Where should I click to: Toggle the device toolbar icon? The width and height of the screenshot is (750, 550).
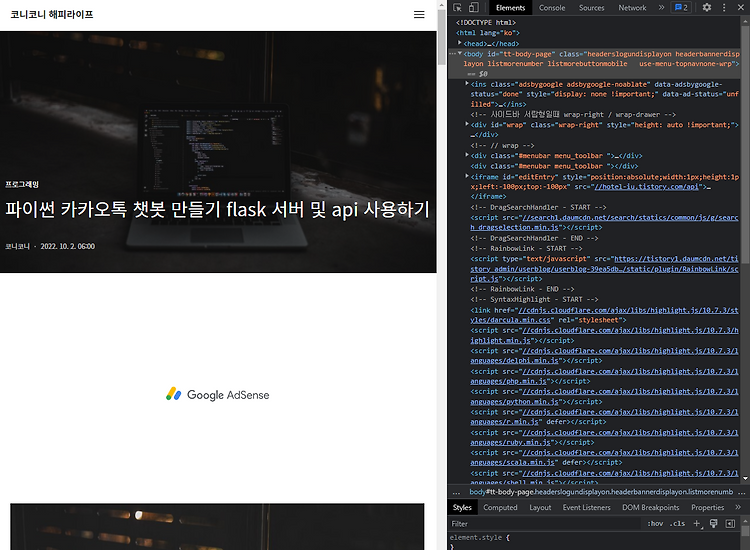474,8
